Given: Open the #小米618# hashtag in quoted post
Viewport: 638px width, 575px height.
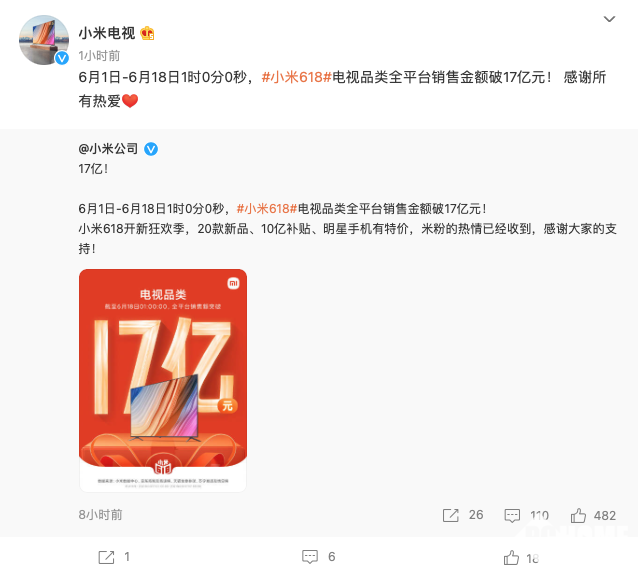Looking at the screenshot, I should (267, 209).
